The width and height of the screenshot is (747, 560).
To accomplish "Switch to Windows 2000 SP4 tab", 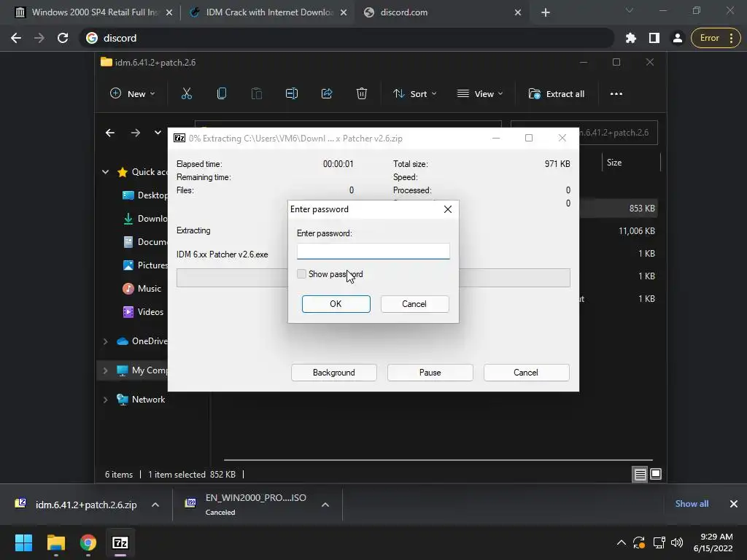I will click(x=93, y=12).
